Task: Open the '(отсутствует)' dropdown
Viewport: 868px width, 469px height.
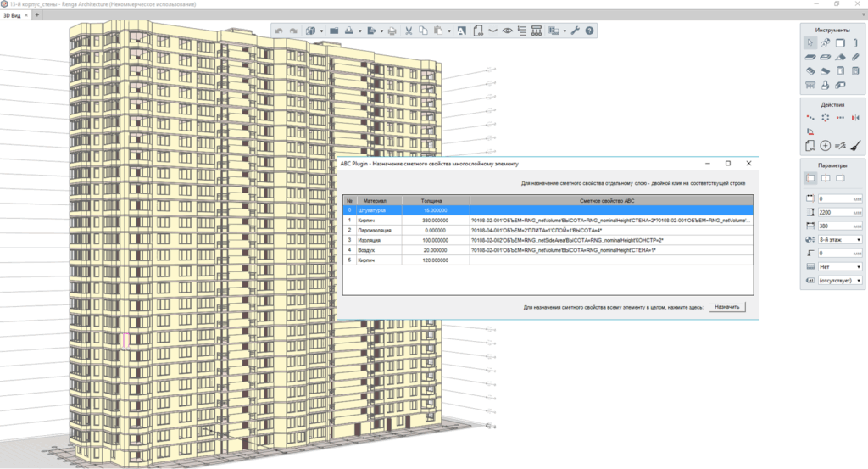Action: pos(839,280)
